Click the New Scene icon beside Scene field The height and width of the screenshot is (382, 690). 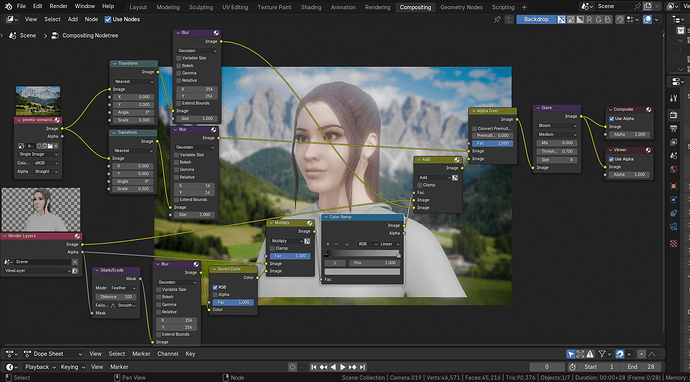pos(648,6)
